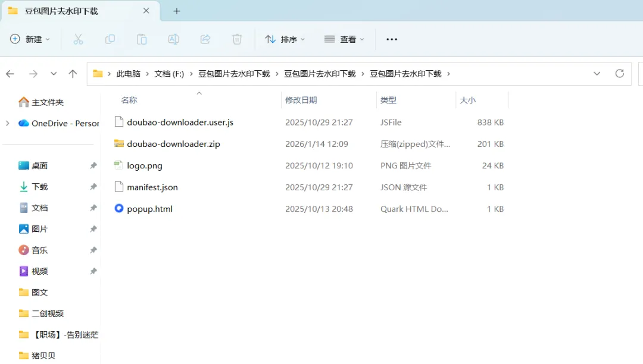Unpin 下载 using its pin icon
Image resolution: width=643 pixels, height=364 pixels.
[x=93, y=187]
